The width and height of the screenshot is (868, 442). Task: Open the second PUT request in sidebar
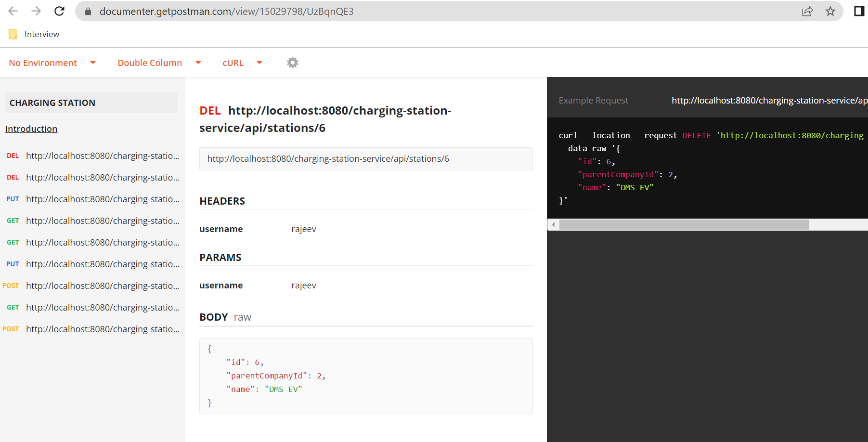coord(92,264)
